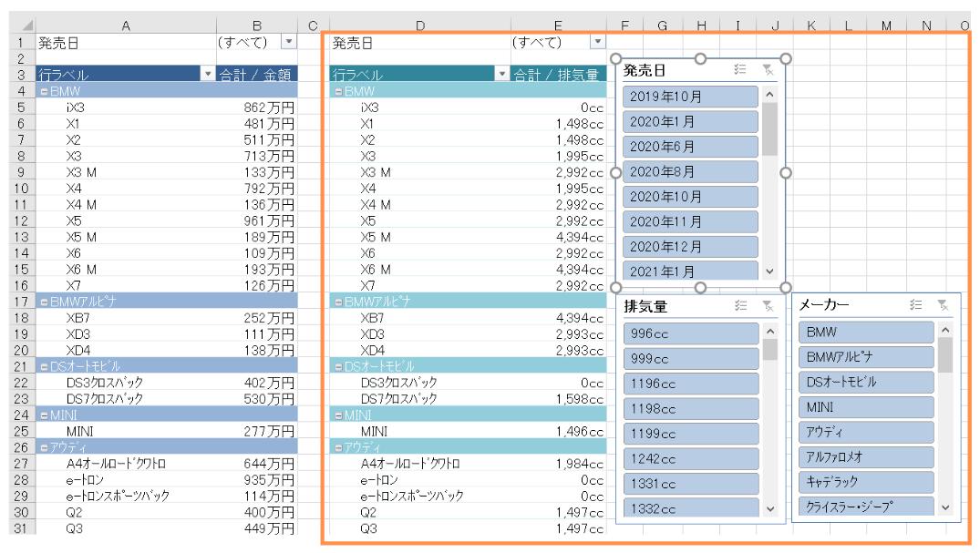The image size is (980, 553).
Task: Clear the filter on the メーカー slicer
Action: 944,306
